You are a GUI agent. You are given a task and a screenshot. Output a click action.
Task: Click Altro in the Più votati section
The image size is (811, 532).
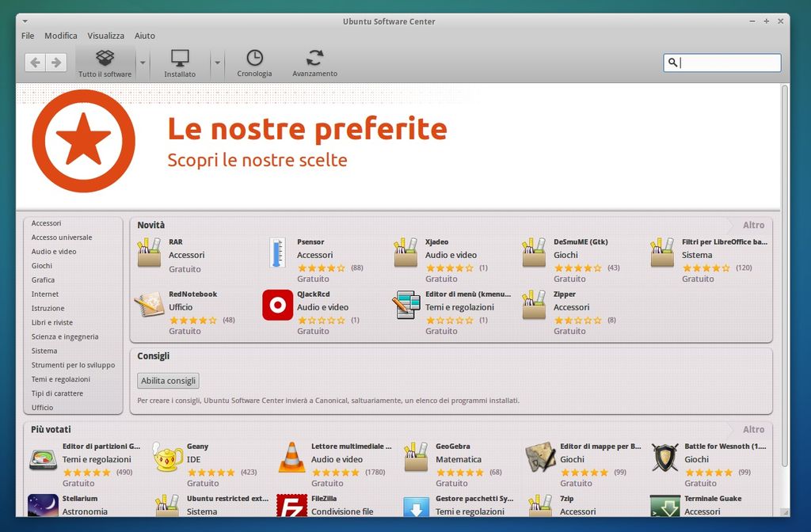[753, 430]
